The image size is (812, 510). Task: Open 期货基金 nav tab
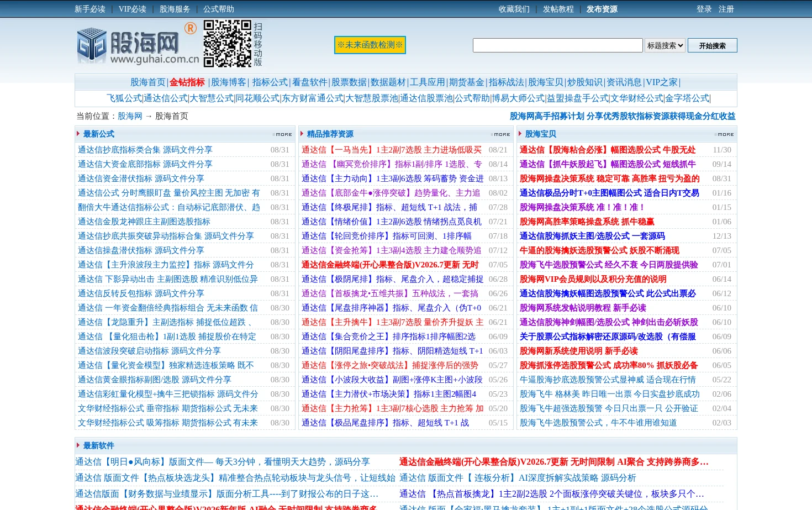(467, 82)
